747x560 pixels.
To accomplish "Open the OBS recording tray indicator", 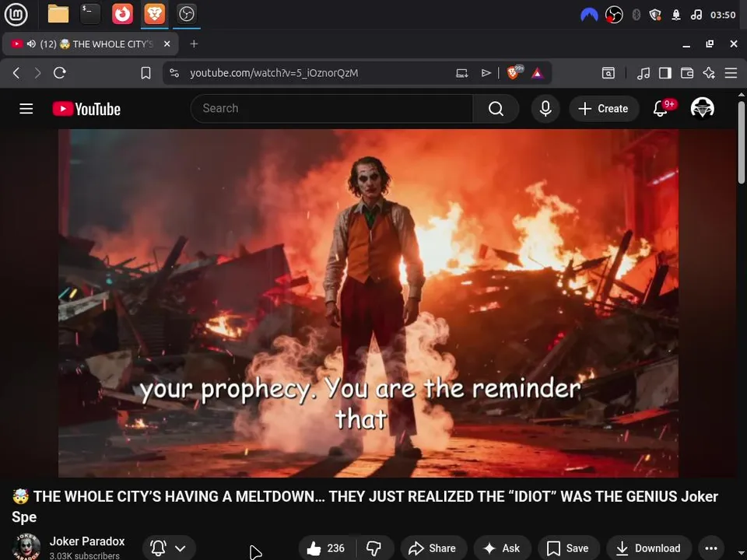I will [x=614, y=16].
